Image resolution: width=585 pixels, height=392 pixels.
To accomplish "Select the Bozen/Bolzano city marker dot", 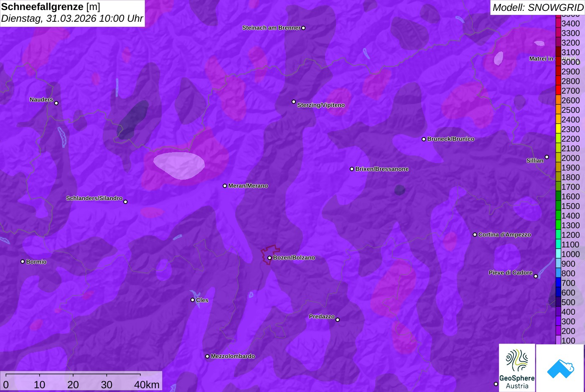I will [270, 258].
